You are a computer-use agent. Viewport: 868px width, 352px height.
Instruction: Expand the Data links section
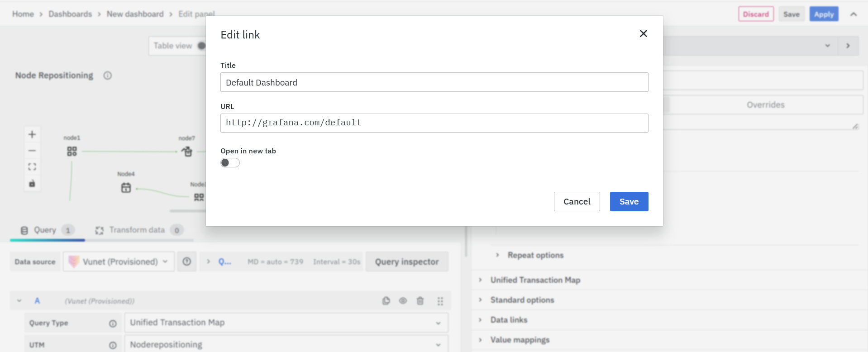[x=509, y=320]
